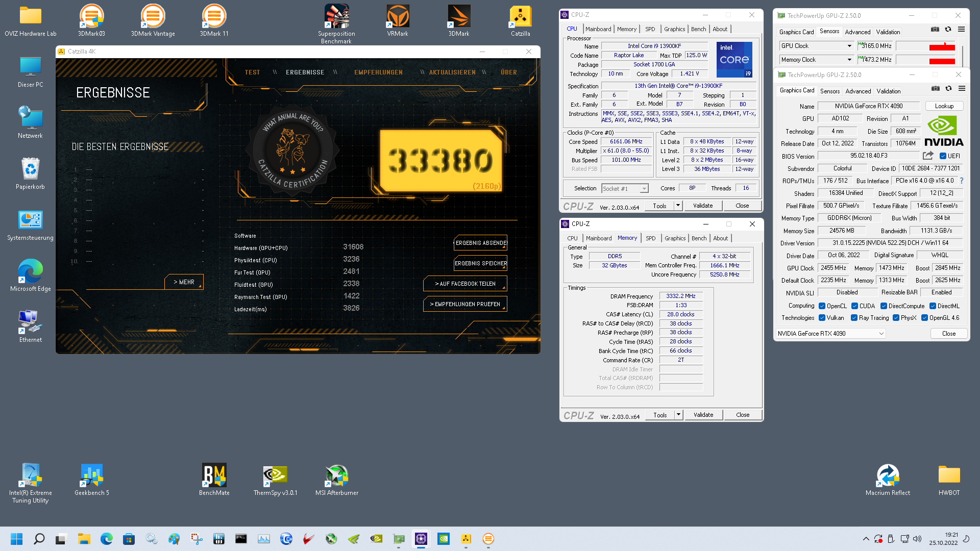The width and height of the screenshot is (980, 551).
Task: Open the Validation tab in GPU-Z Sensors window
Action: pyautogui.click(x=888, y=32)
